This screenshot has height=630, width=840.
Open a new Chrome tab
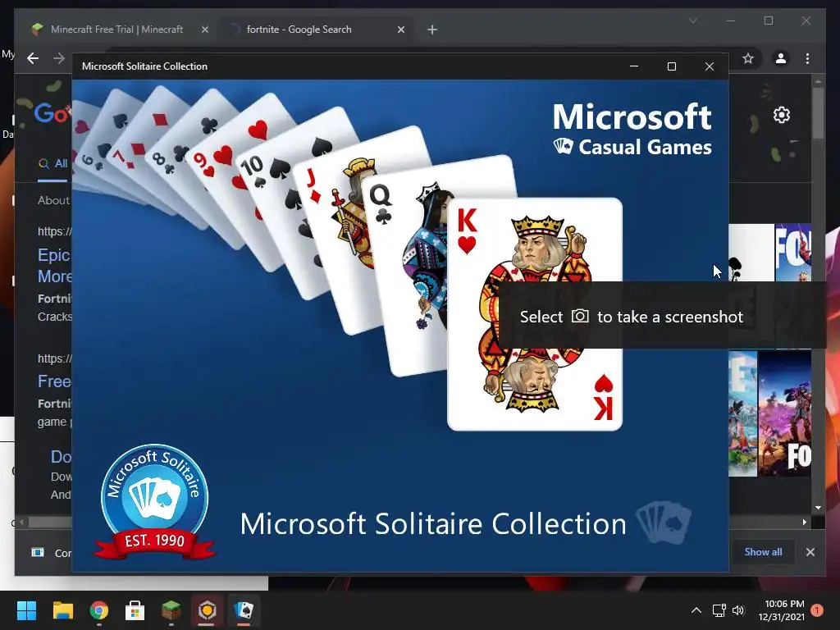(x=432, y=30)
